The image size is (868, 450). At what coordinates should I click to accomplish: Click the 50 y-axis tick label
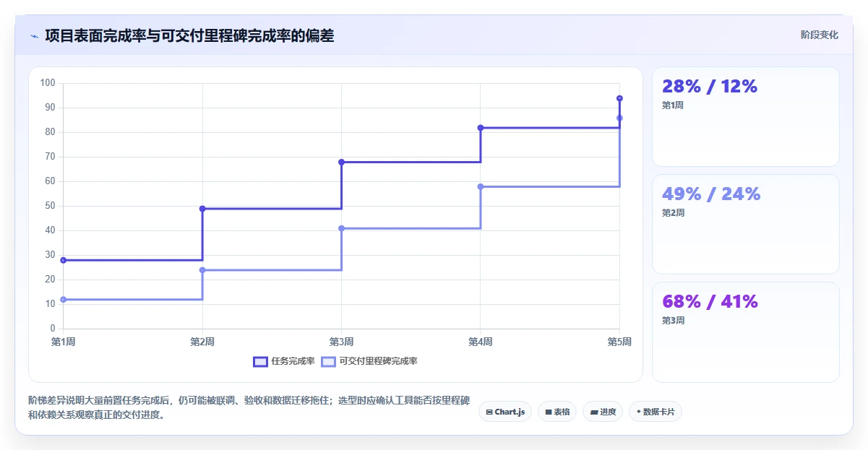click(x=51, y=206)
